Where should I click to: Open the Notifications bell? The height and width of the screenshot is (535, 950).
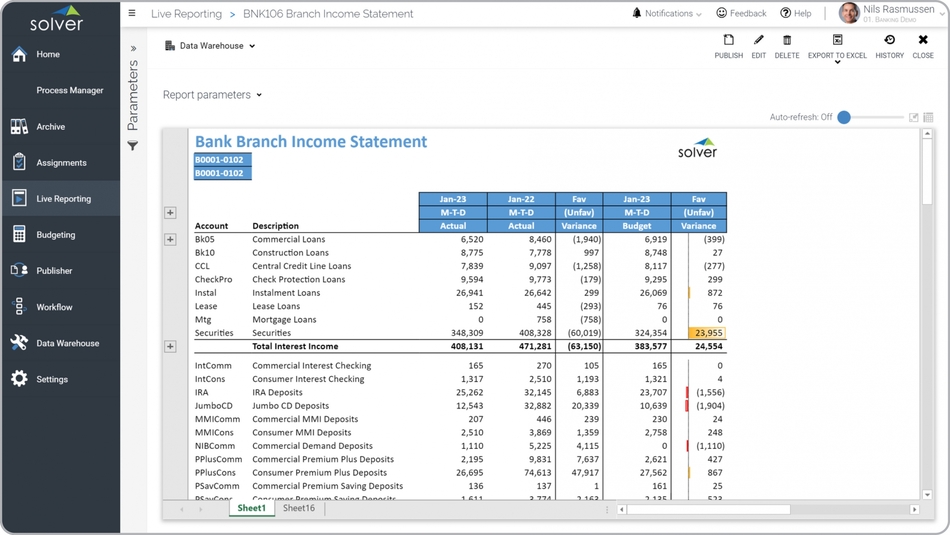(637, 14)
